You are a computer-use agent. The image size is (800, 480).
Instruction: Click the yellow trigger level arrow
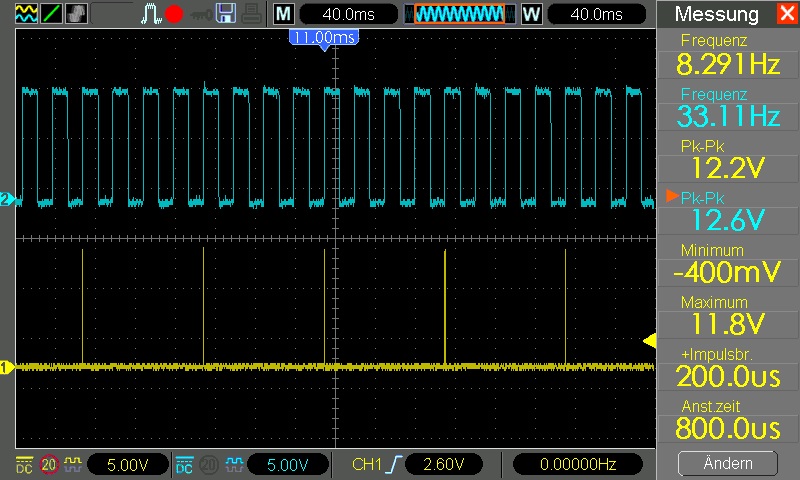coord(649,341)
